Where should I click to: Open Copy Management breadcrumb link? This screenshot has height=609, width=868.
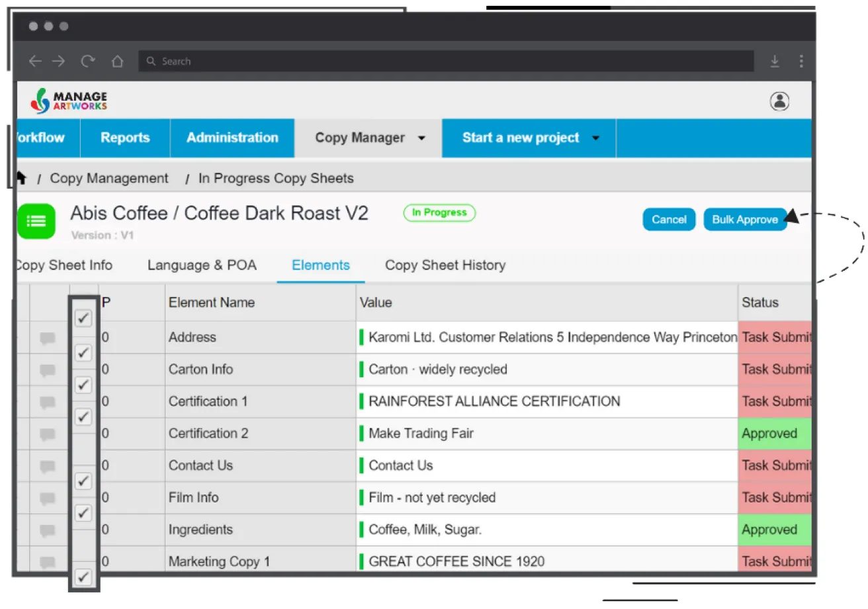pyautogui.click(x=109, y=178)
